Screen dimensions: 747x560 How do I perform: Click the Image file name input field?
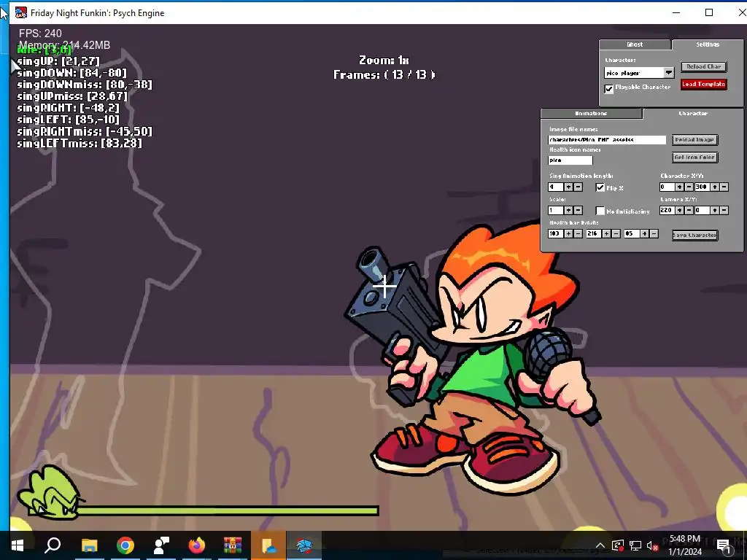tap(607, 139)
